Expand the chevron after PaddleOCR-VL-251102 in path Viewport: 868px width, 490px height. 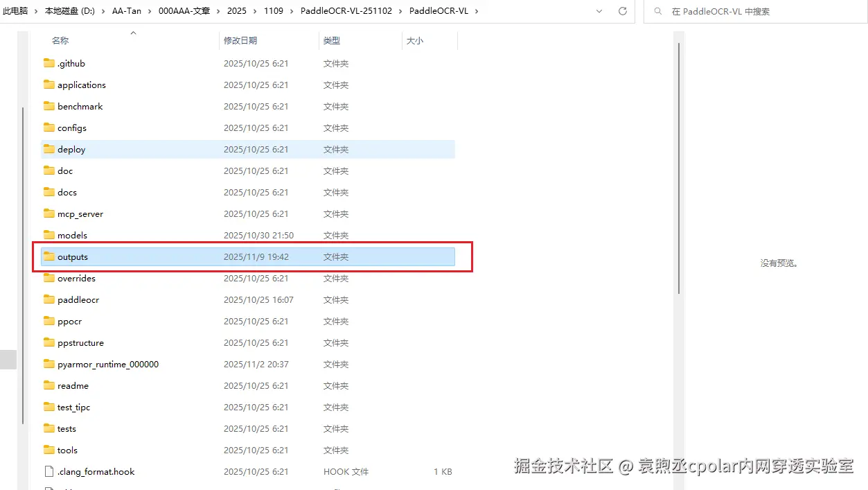pyautogui.click(x=402, y=11)
